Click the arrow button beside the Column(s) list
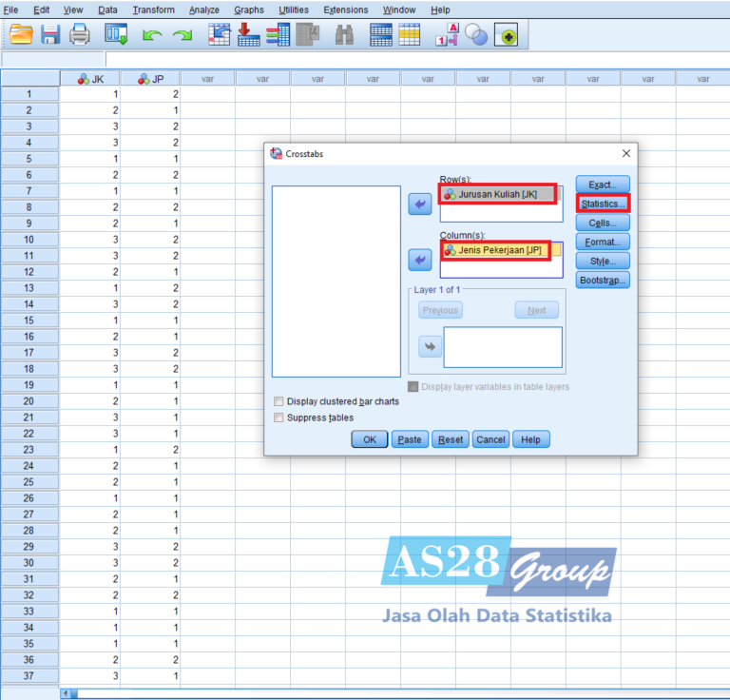730x700 pixels. (x=419, y=260)
